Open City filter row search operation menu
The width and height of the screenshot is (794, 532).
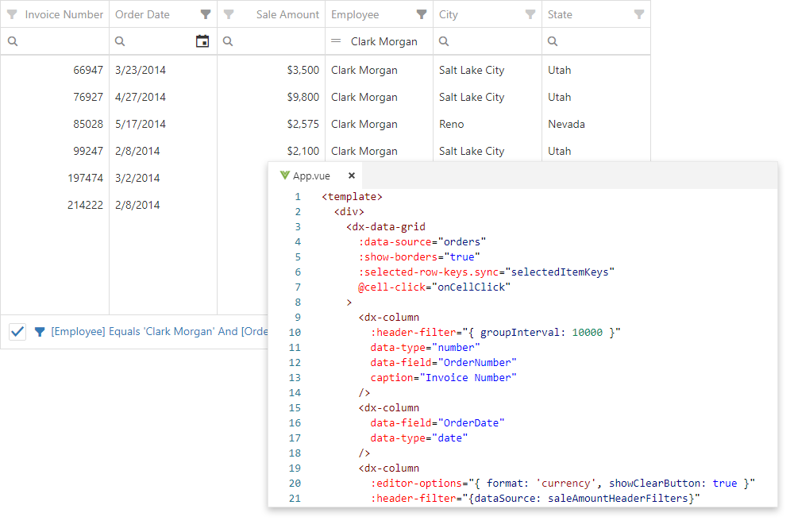click(x=444, y=41)
